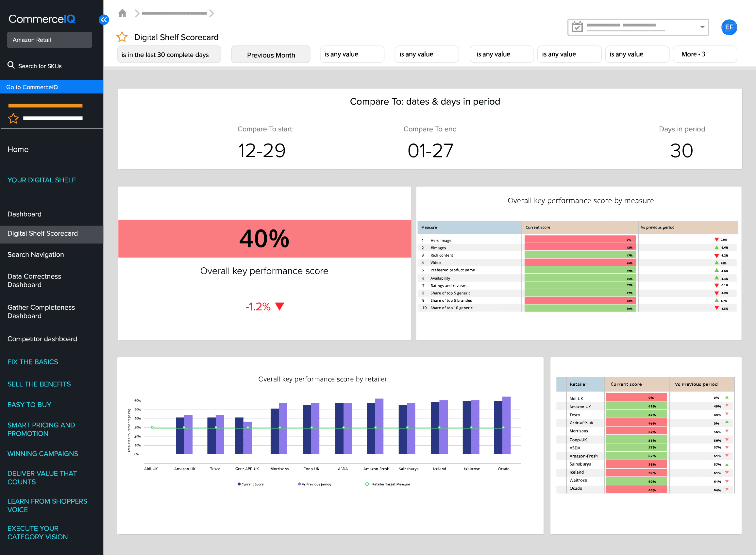Open the third 'is any value' filter

tap(501, 54)
